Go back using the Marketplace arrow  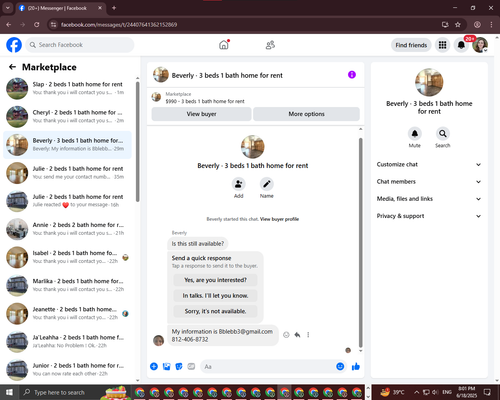12,67
